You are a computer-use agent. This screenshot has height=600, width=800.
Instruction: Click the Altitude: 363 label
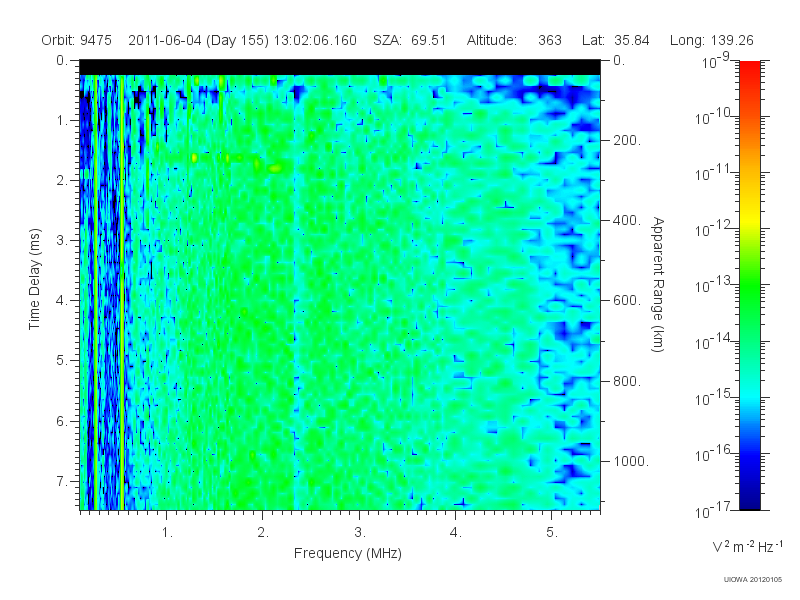pyautogui.click(x=514, y=40)
